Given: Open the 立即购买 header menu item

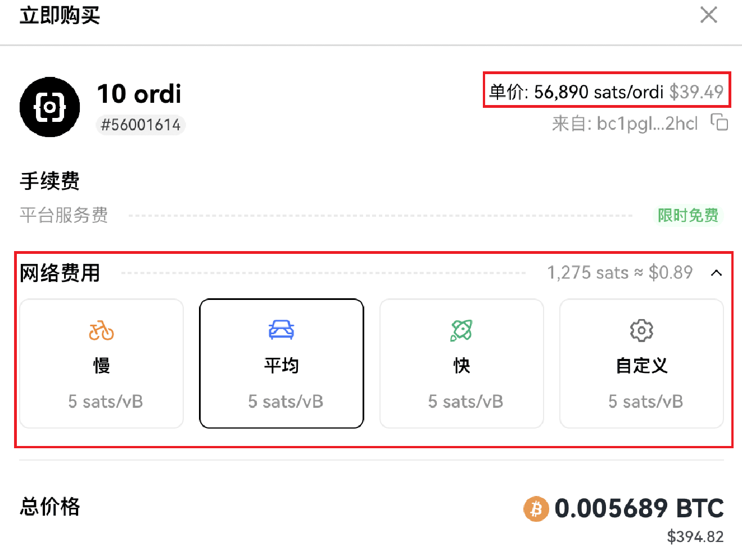Looking at the screenshot, I should (x=59, y=16).
